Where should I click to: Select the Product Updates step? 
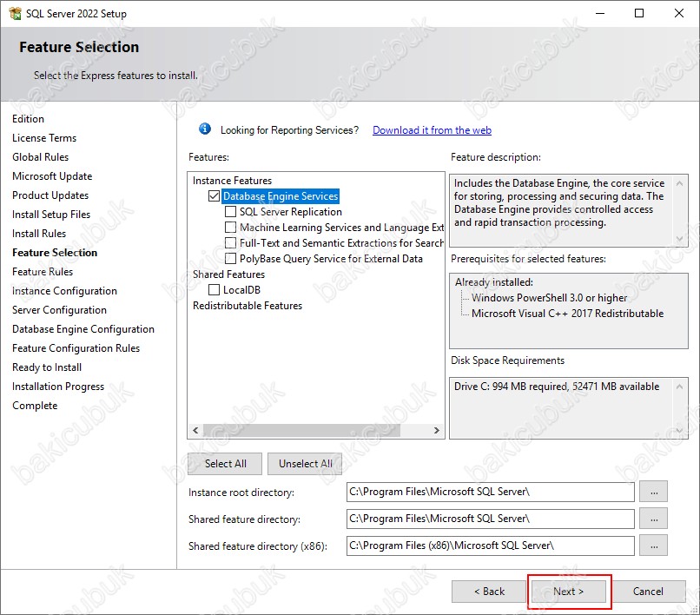click(x=50, y=195)
